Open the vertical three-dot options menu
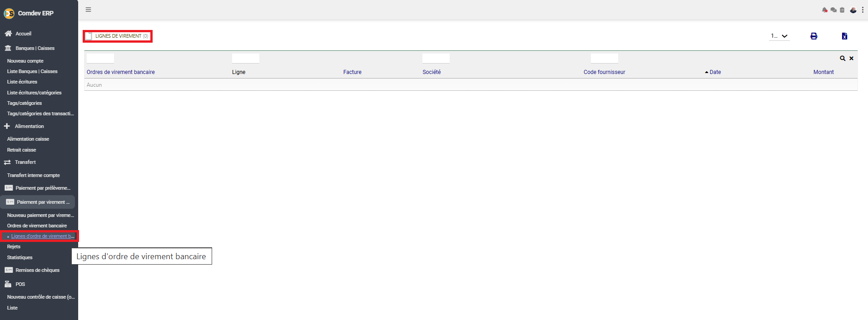Image resolution: width=868 pixels, height=320 pixels. pos(863,10)
